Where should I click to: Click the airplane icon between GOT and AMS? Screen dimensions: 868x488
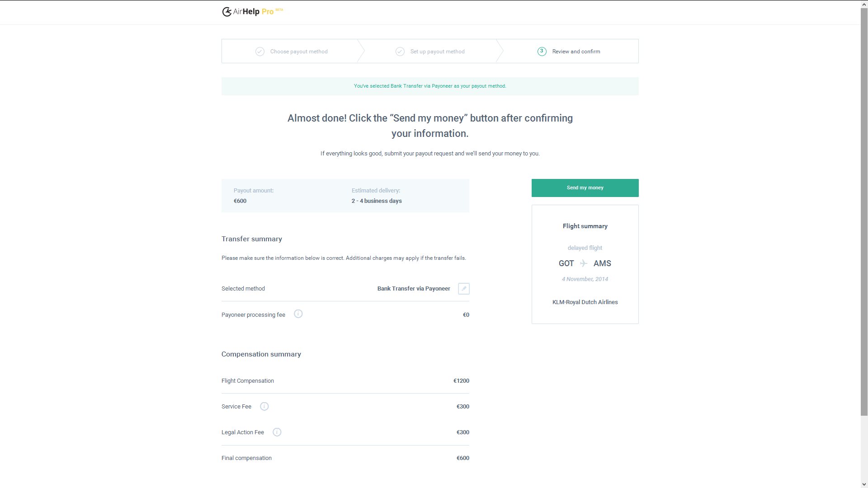point(584,263)
